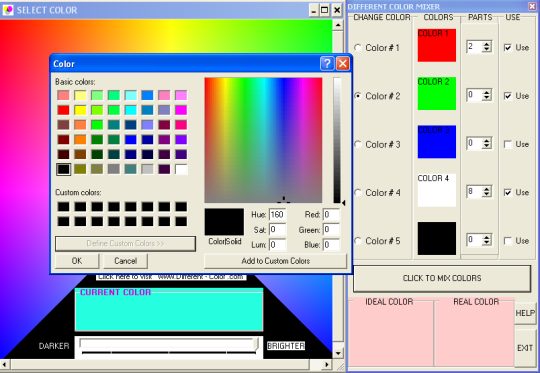Select the Color #4 radio button

coord(358,192)
